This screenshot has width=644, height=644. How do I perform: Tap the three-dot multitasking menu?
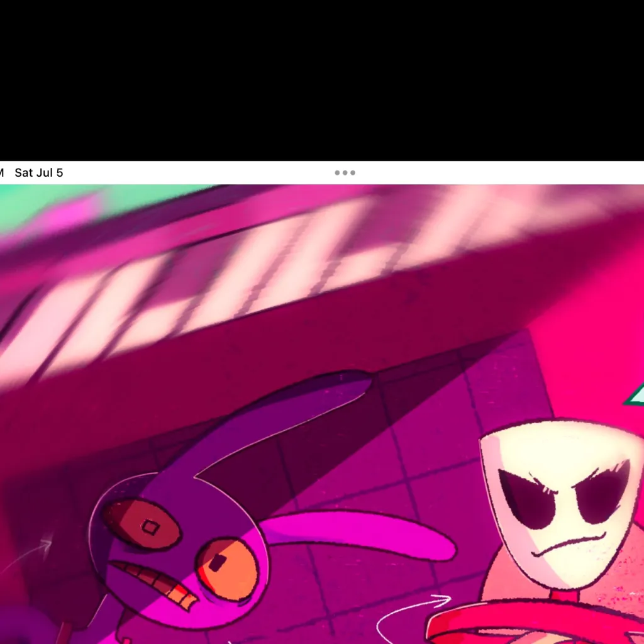[345, 173]
